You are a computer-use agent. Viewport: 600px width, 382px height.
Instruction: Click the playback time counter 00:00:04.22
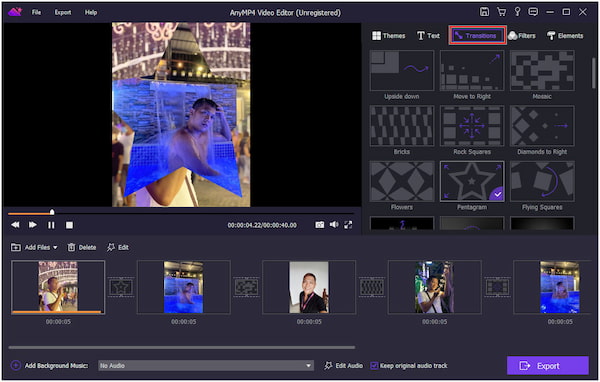click(x=244, y=225)
